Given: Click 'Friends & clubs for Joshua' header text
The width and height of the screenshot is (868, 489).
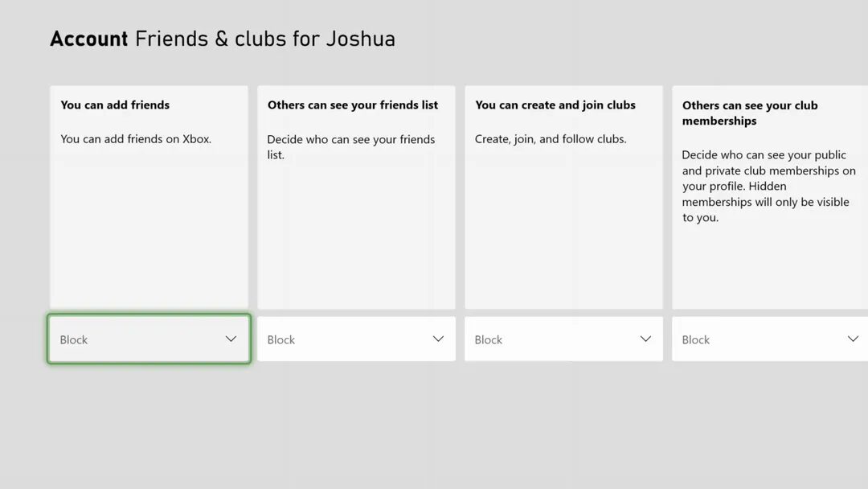Looking at the screenshot, I should (x=265, y=39).
